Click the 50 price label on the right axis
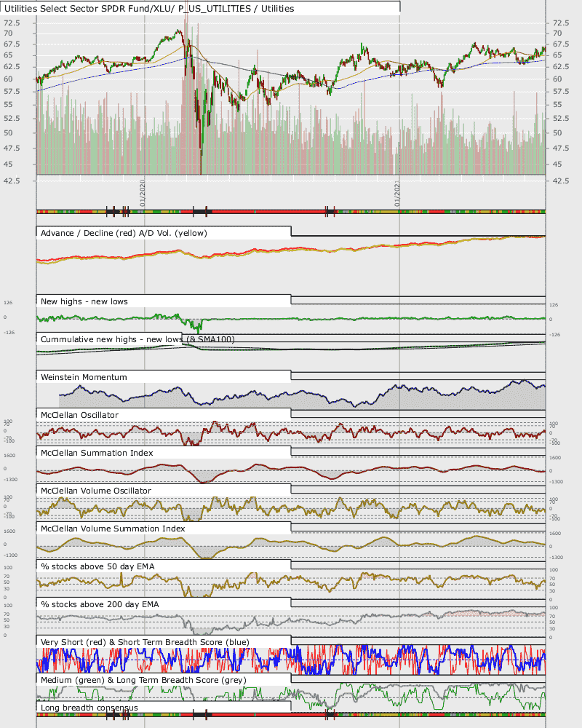 (x=557, y=132)
